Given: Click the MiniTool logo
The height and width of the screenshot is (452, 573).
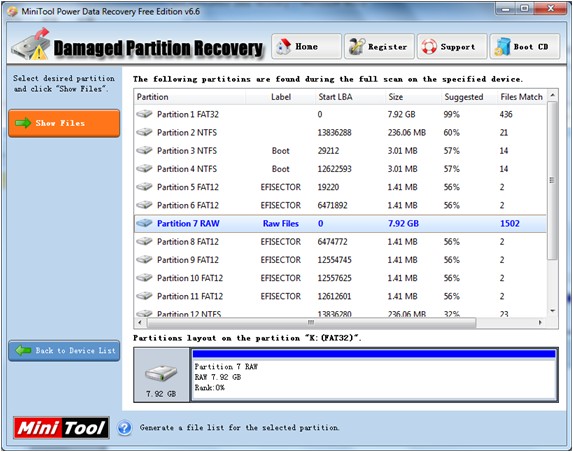Looking at the screenshot, I should pos(61,428).
